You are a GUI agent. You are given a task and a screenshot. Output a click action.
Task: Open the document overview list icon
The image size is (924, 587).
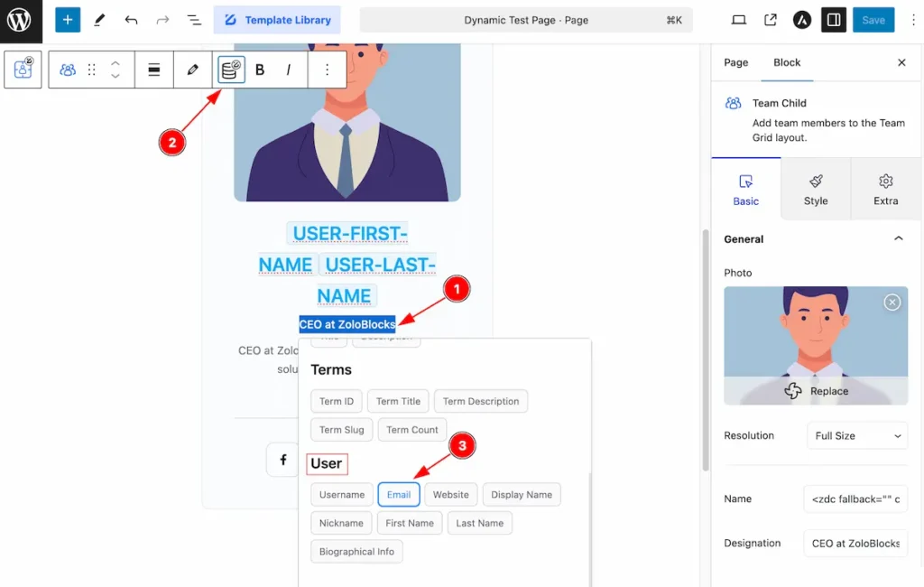[194, 20]
